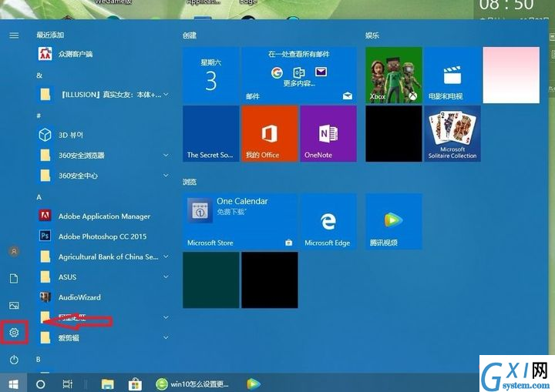This screenshot has height=392, width=555.
Task: Open the 腾讯视频 tile
Action: click(x=394, y=221)
